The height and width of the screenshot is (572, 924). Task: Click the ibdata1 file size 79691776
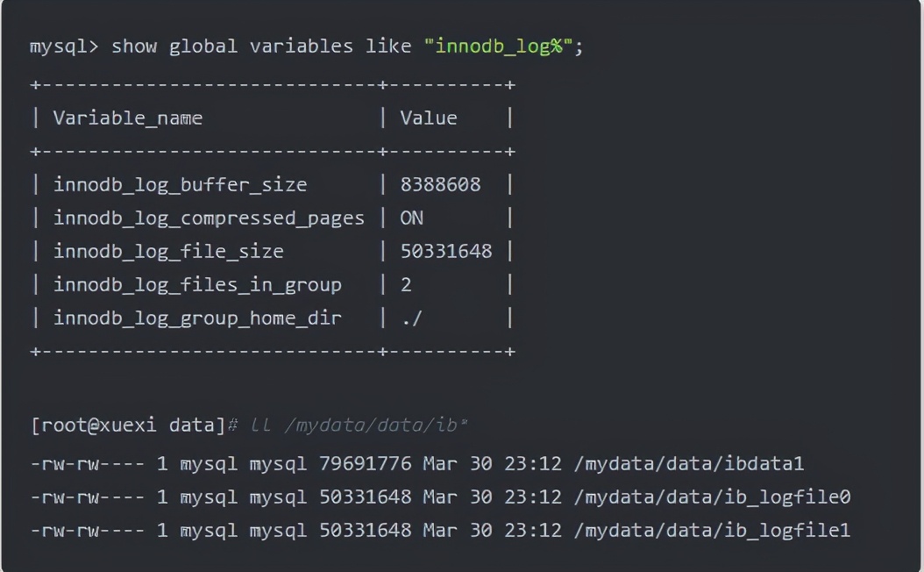coord(365,464)
